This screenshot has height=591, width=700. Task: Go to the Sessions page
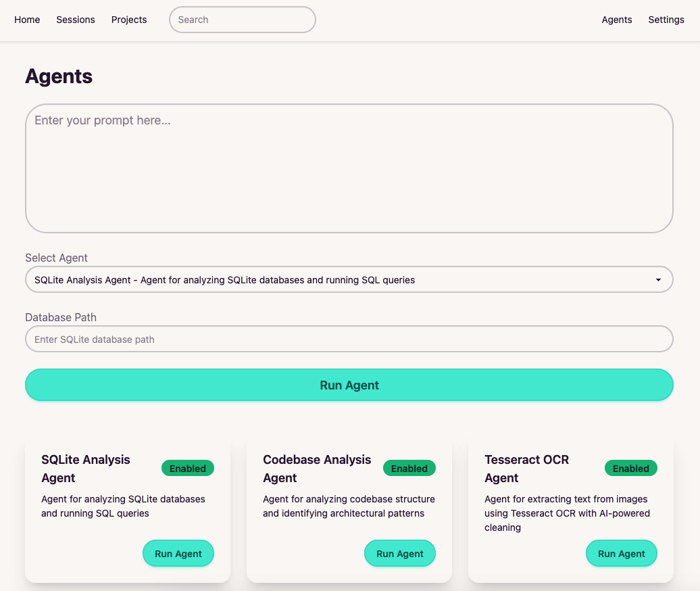76,20
